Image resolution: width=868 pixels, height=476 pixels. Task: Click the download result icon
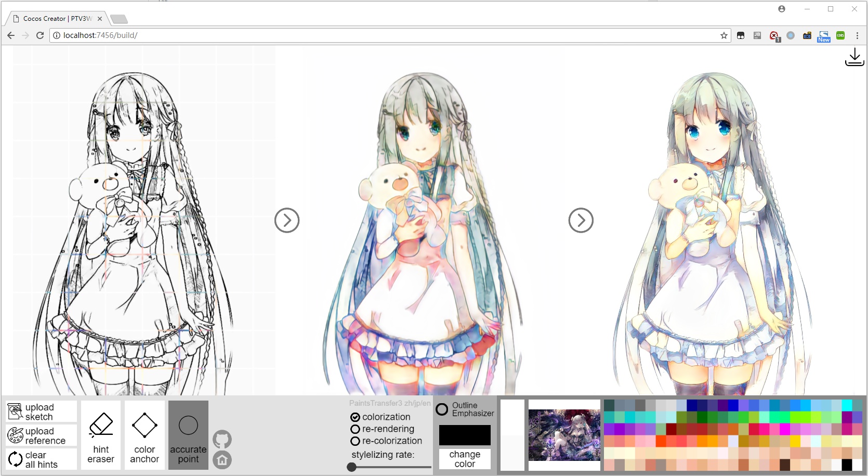click(854, 57)
